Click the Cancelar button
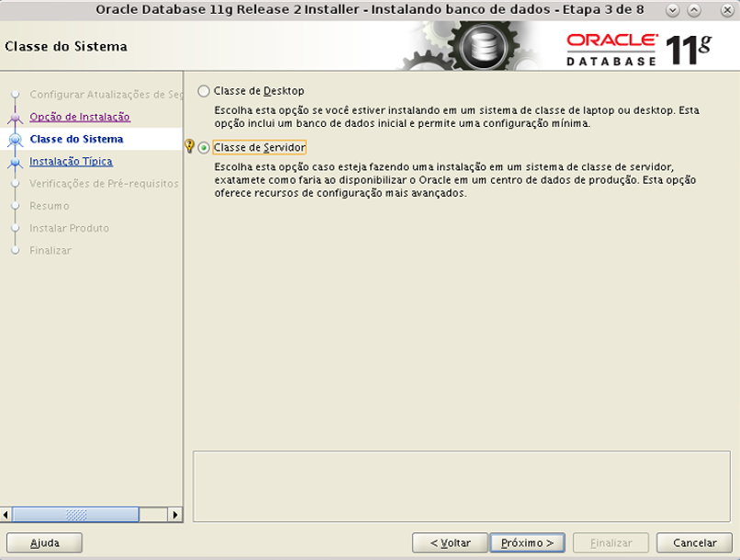The image size is (740, 560). pyautogui.click(x=695, y=543)
